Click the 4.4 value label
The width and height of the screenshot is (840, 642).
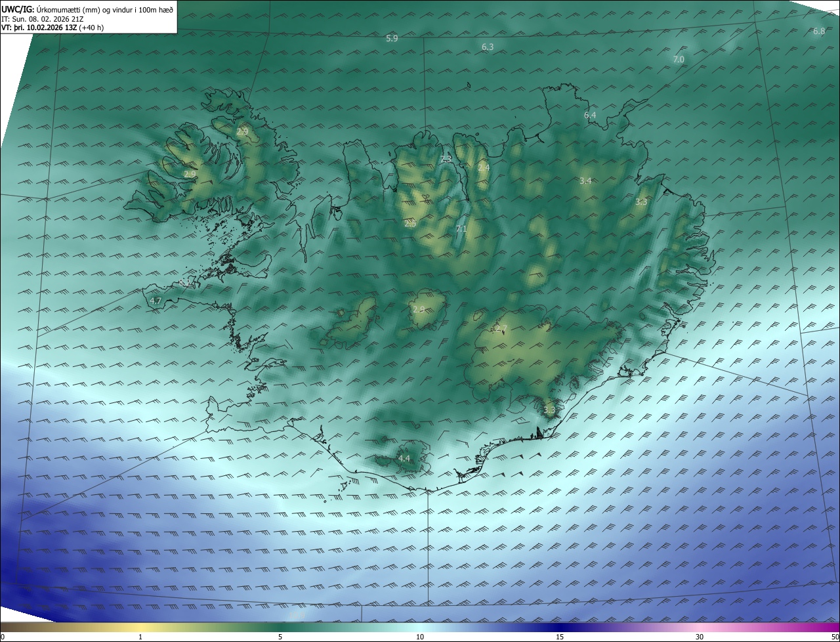tap(404, 458)
